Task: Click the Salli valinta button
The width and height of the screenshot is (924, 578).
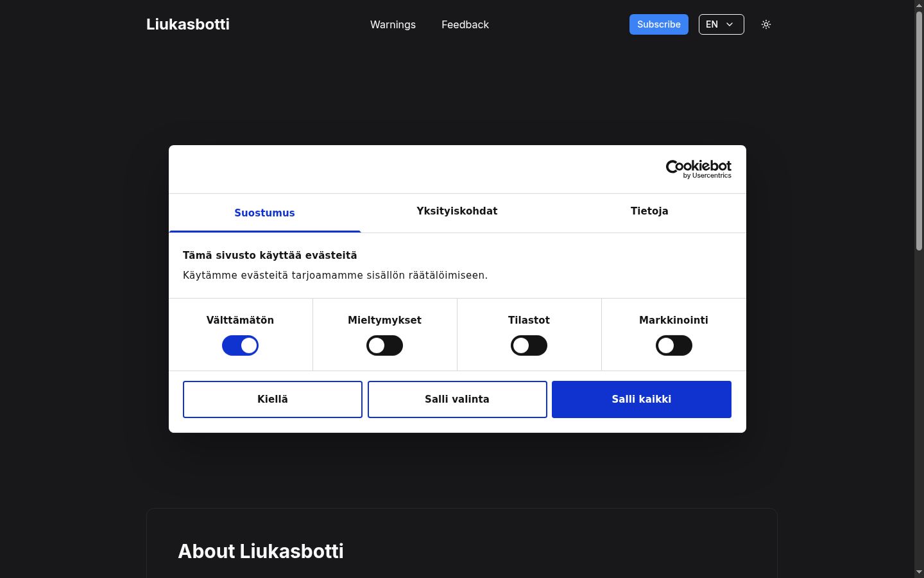Action: coord(458,399)
